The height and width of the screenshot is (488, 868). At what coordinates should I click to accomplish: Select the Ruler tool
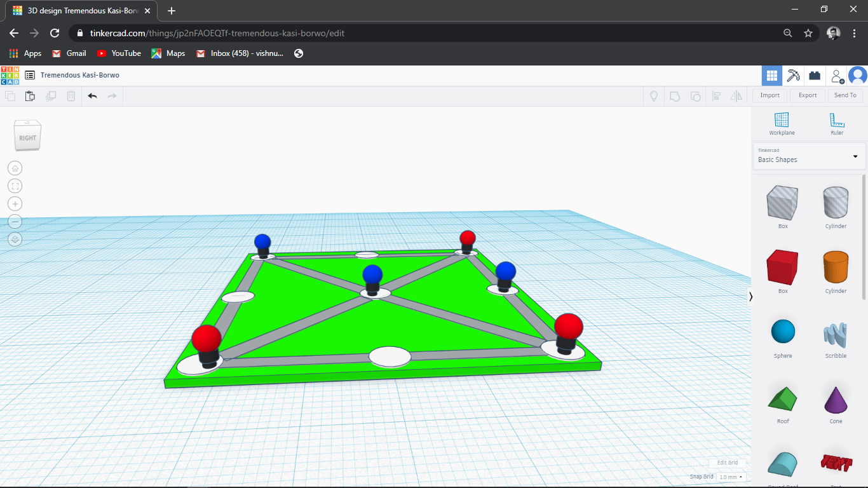point(837,123)
